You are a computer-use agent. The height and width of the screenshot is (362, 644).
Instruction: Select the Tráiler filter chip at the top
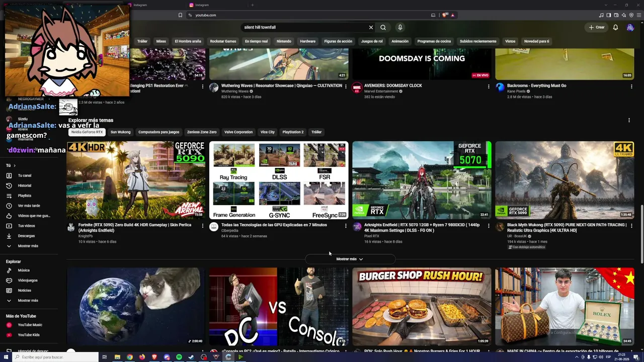click(142, 41)
